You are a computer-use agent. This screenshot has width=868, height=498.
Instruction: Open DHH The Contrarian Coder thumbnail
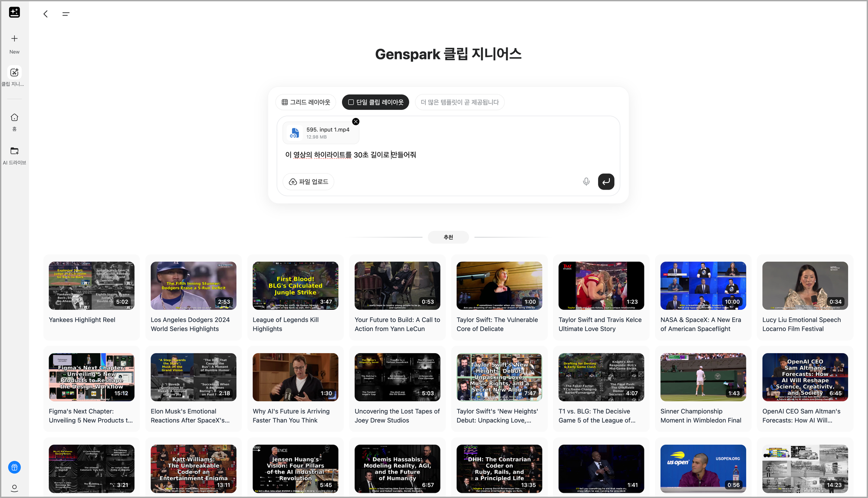point(500,469)
